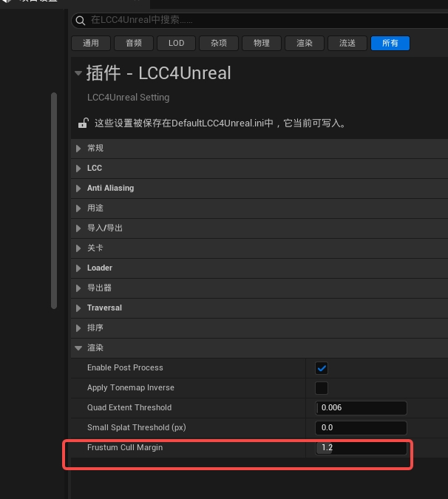Click Small Splat Threshold (px) value field
448x499 pixels.
coord(361,428)
